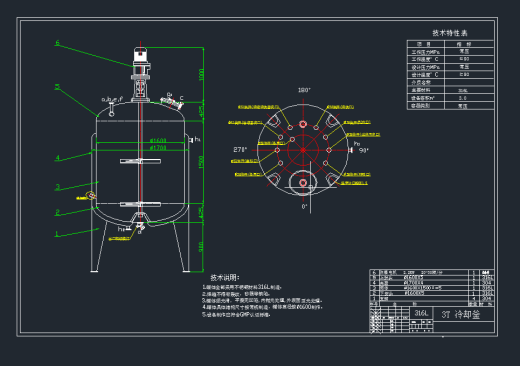520x366 pixels.
Task: Click the 270° angle label
Action: [240, 150]
